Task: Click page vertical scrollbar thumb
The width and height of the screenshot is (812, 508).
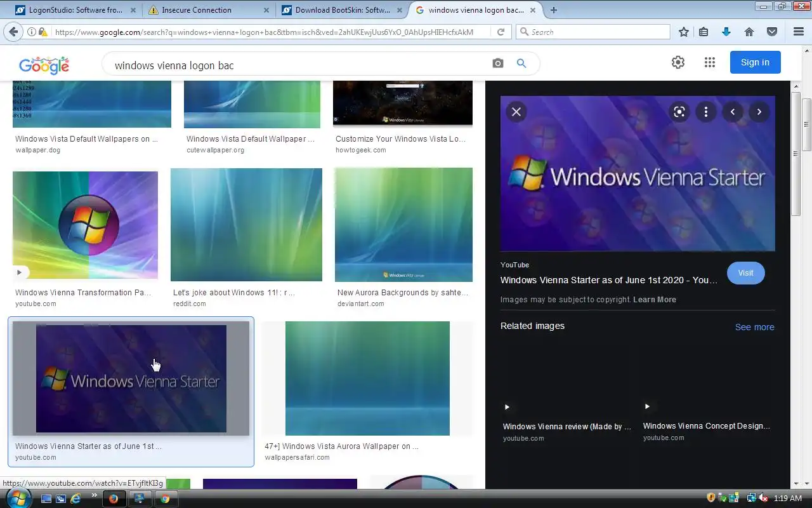Action: tap(806, 124)
